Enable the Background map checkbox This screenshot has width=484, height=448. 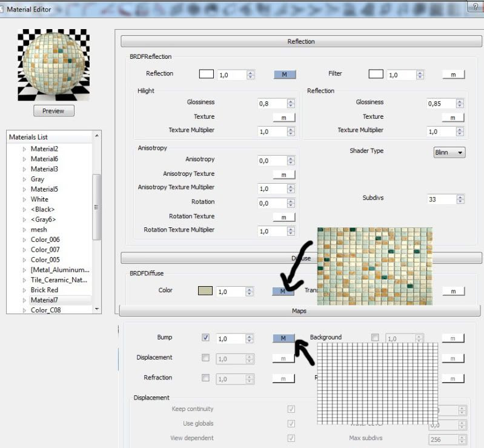click(375, 338)
